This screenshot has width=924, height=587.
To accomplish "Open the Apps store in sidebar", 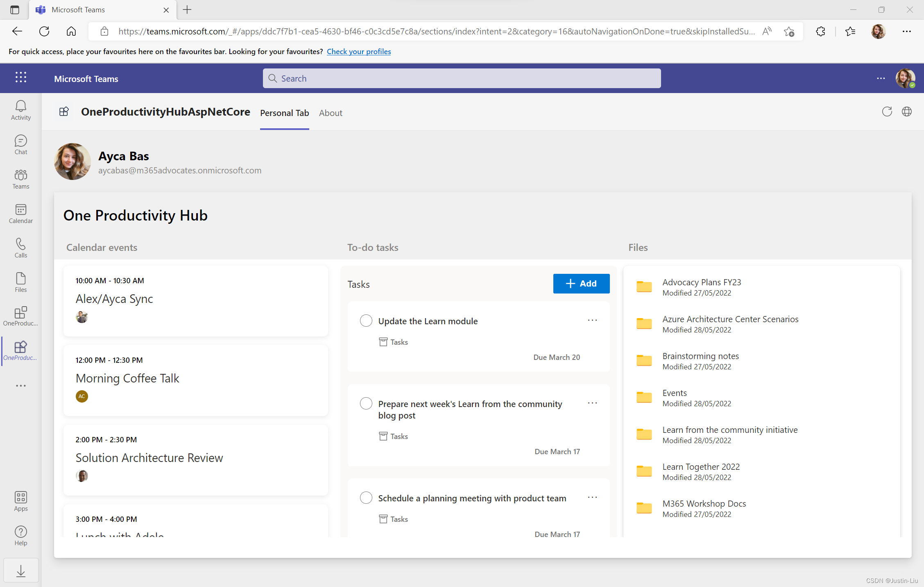I will (20, 502).
